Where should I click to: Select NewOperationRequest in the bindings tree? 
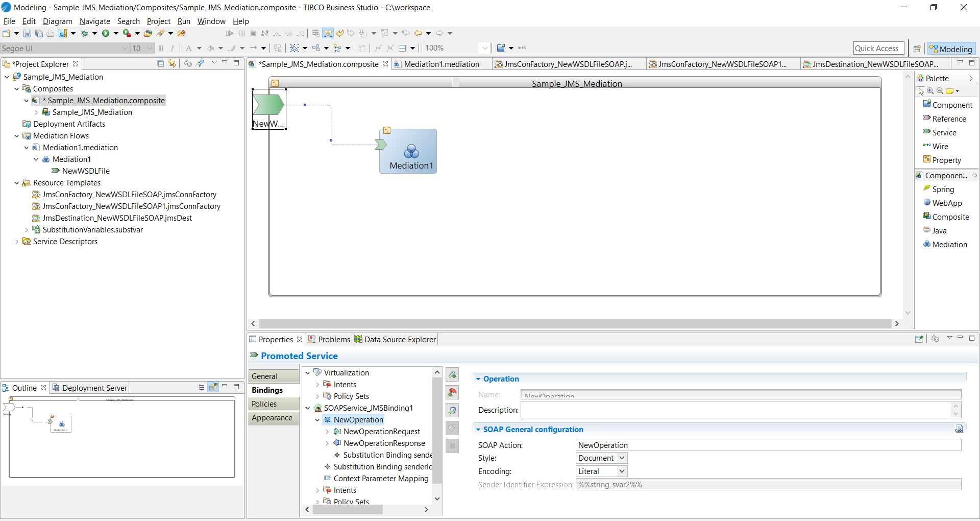pos(381,432)
